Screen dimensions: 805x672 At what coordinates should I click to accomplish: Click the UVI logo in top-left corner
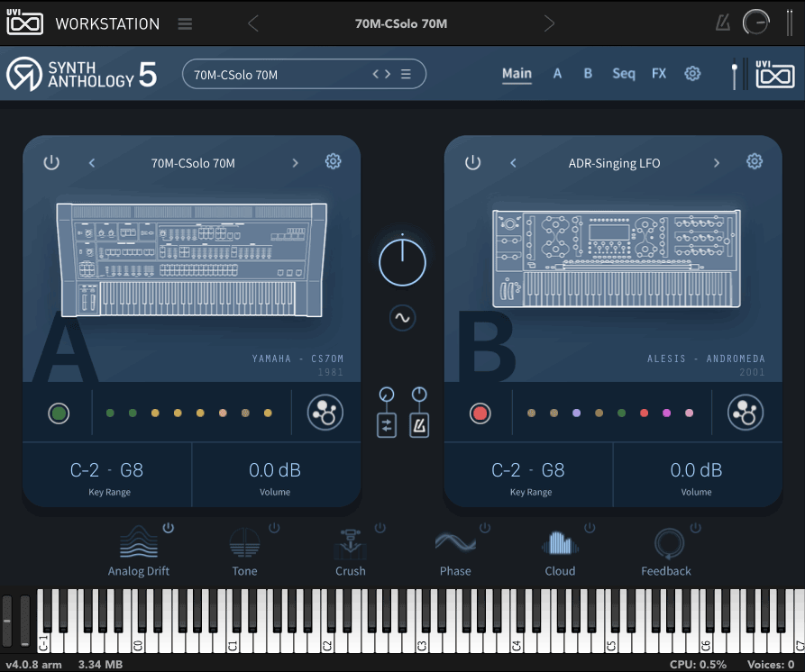coord(24,22)
